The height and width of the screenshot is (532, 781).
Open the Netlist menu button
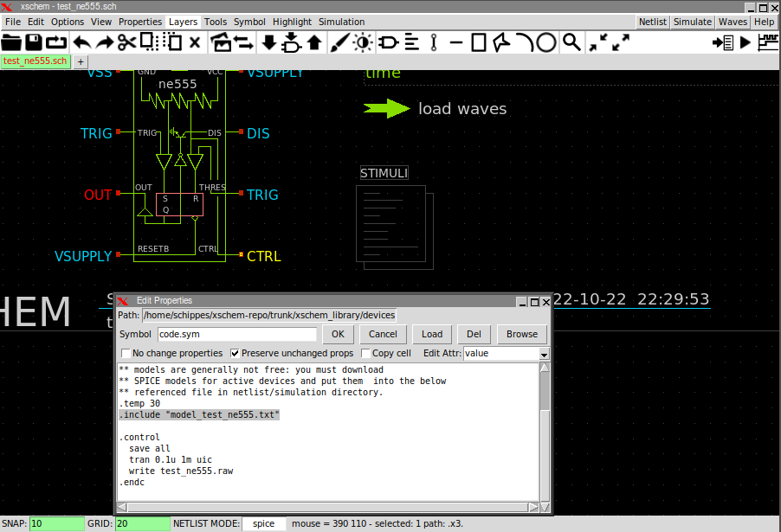click(653, 22)
